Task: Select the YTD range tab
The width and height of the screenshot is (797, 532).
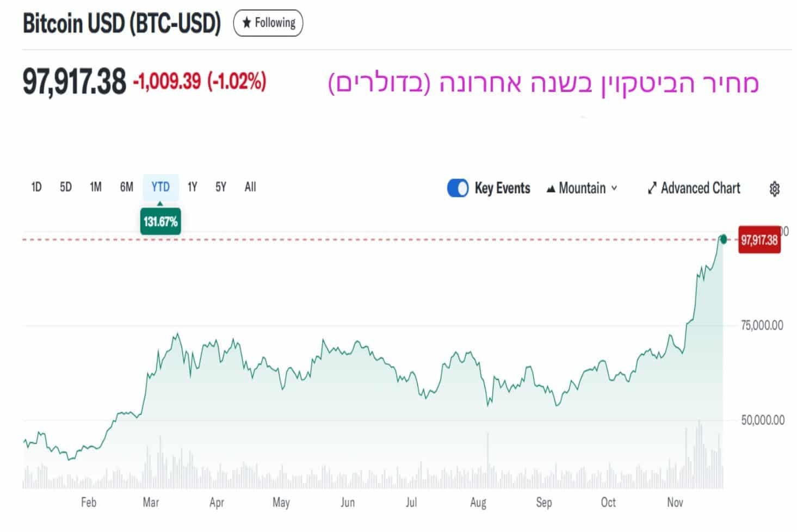Action: click(160, 187)
